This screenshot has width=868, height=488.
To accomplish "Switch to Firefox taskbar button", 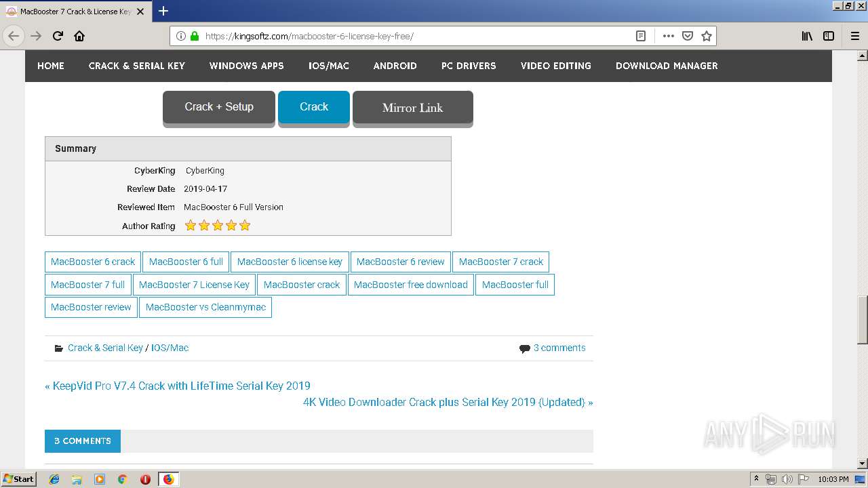I will [x=168, y=479].
